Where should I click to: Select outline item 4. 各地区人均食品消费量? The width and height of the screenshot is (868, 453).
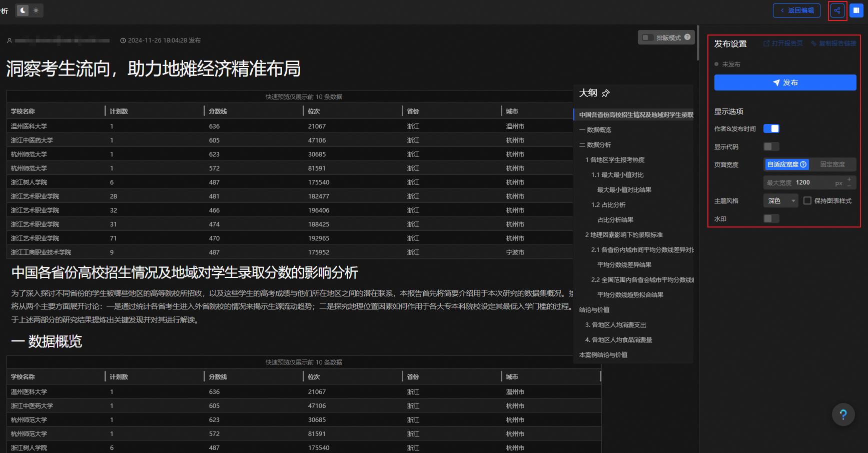pos(618,340)
